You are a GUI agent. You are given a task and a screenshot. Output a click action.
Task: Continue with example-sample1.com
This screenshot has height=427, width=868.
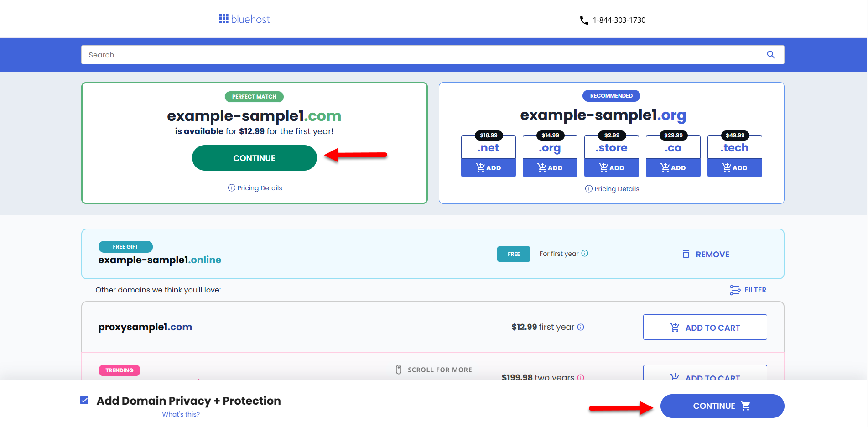point(255,158)
